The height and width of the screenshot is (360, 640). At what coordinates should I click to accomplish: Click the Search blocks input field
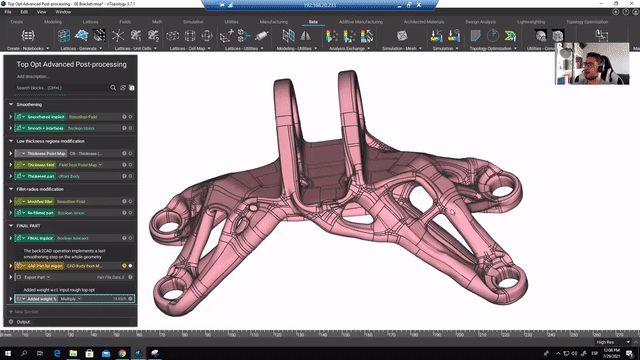(61, 88)
